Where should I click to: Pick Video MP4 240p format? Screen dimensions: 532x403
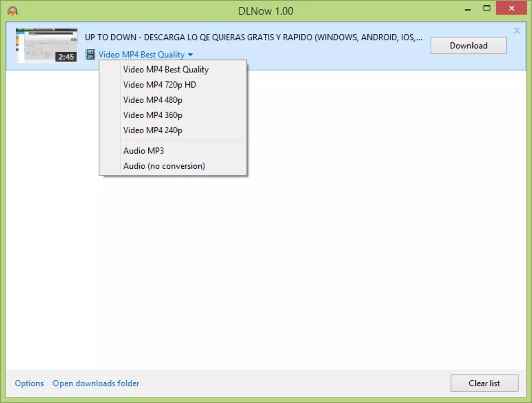(x=173, y=130)
